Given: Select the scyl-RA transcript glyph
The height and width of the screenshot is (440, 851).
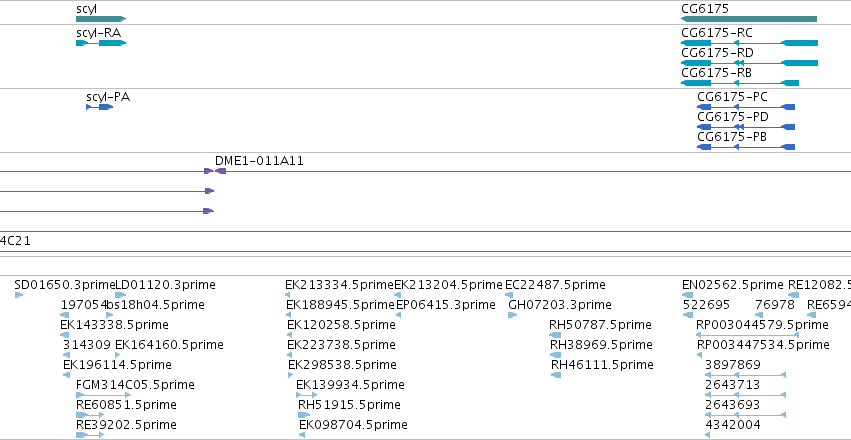Looking at the screenshot, I should click(x=101, y=43).
